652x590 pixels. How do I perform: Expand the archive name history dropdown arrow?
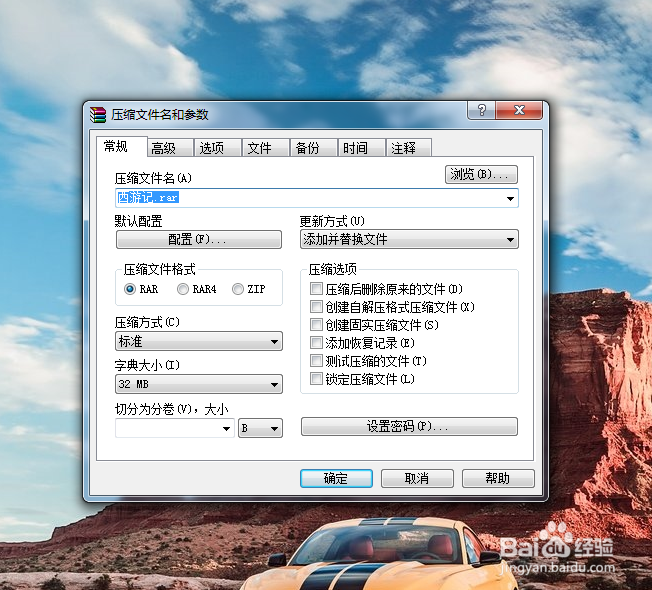[x=510, y=198]
